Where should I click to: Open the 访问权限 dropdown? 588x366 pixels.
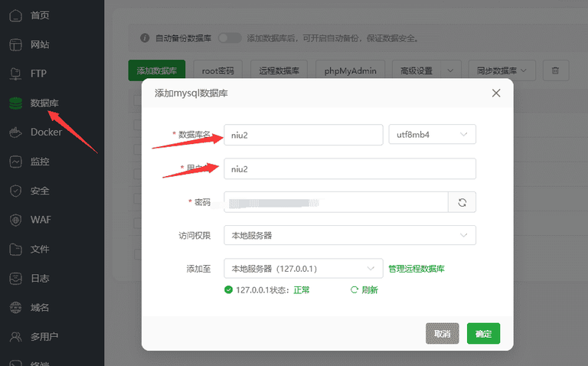point(350,235)
